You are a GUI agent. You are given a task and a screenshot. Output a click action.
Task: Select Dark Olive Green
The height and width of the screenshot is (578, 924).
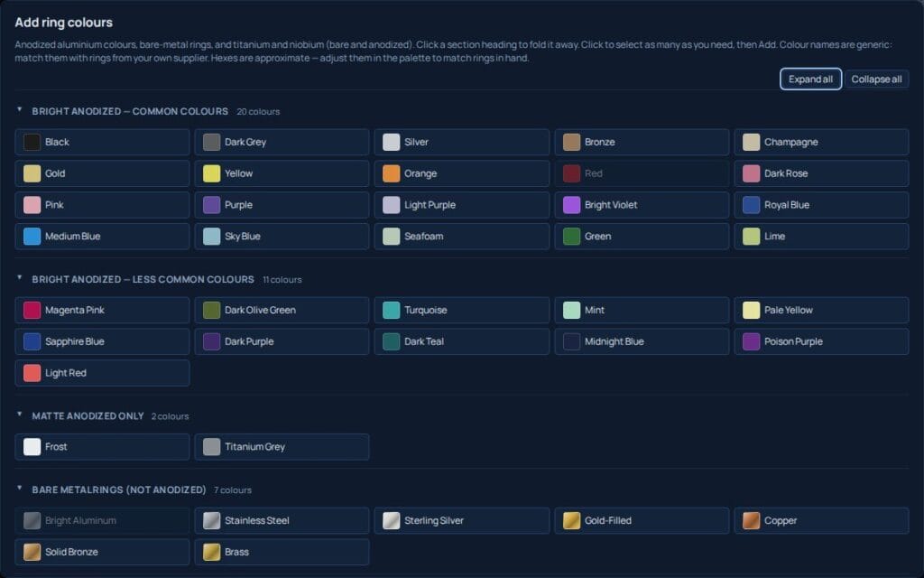(282, 311)
